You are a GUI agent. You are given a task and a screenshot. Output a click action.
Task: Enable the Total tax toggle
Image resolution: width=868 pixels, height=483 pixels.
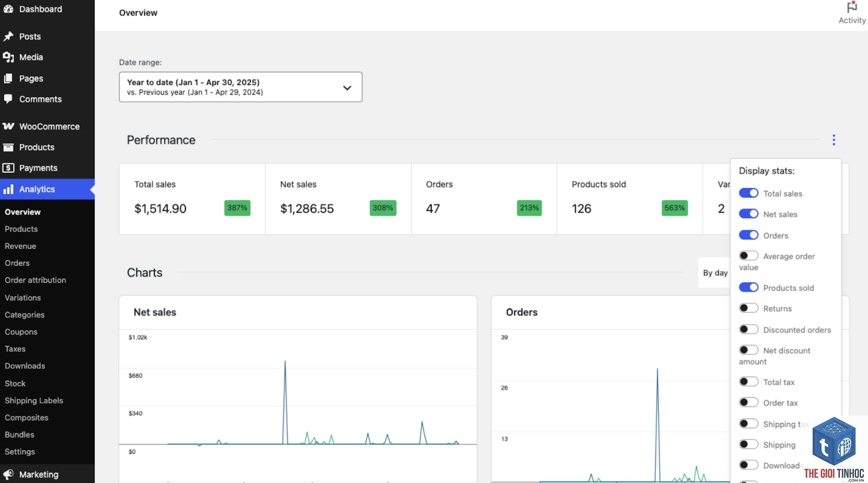click(x=749, y=382)
